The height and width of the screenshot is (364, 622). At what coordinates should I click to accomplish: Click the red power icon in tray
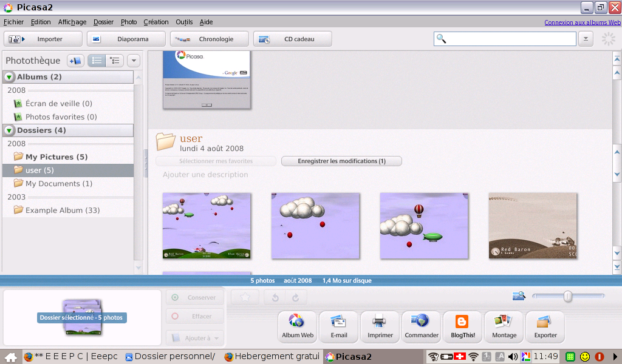click(599, 357)
